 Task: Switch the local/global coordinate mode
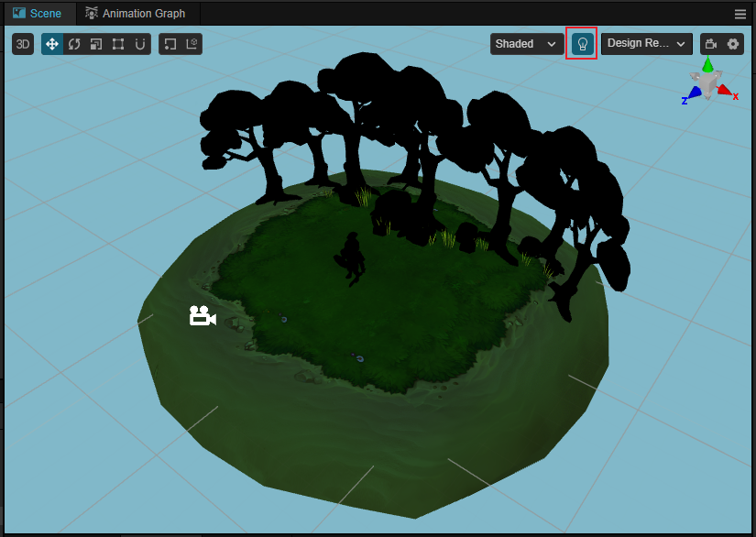192,44
